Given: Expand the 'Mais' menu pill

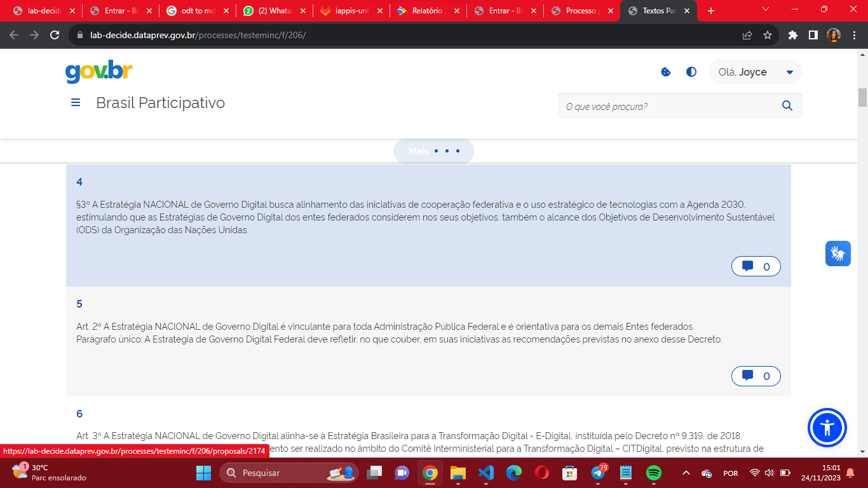Looking at the screenshot, I should [x=434, y=151].
